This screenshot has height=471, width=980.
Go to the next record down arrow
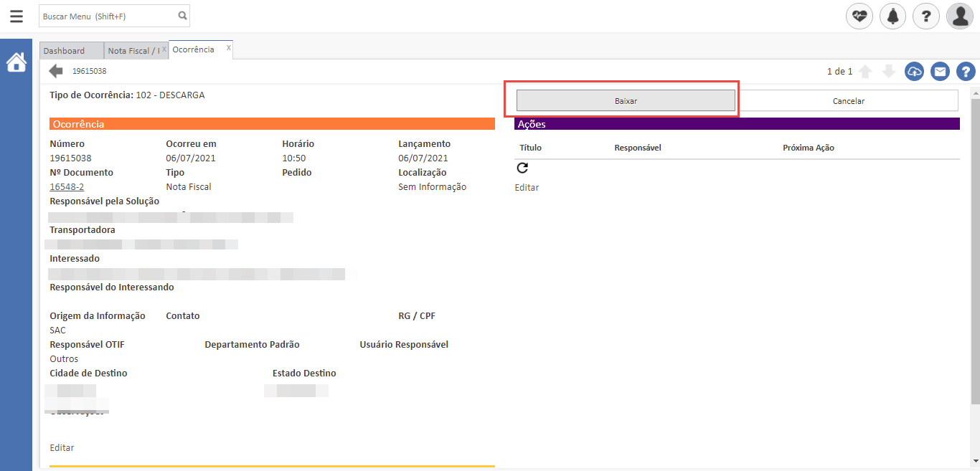point(888,72)
